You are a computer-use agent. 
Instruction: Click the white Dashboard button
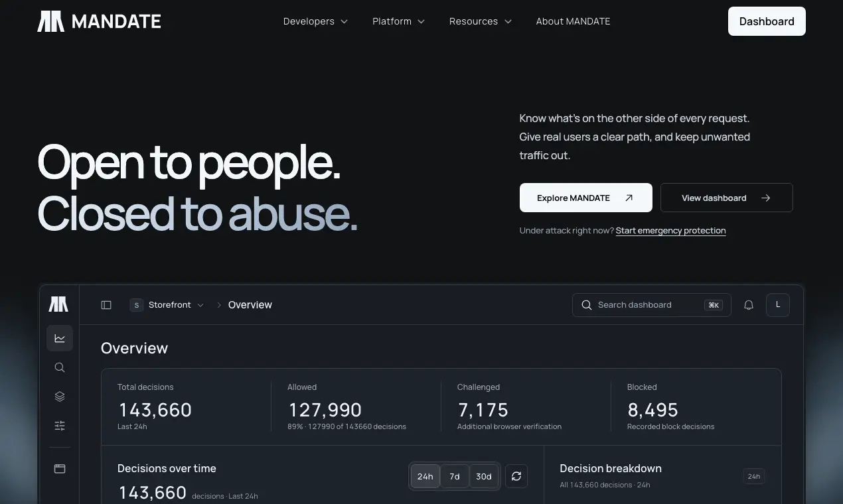tap(767, 21)
